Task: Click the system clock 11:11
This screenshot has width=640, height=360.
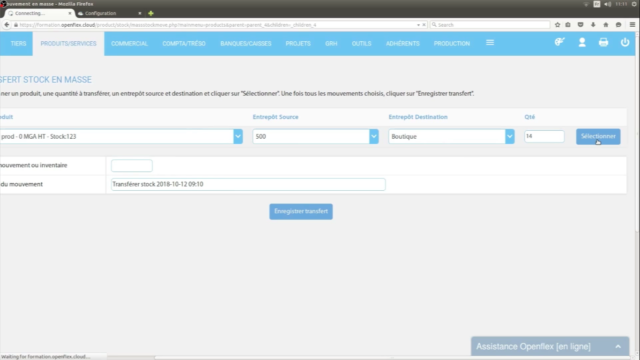Action: tap(621, 4)
